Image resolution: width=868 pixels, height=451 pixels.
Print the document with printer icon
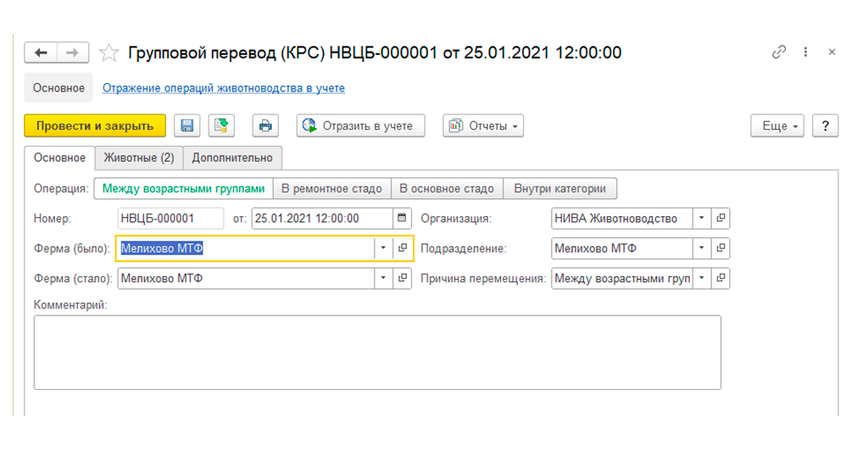265,125
